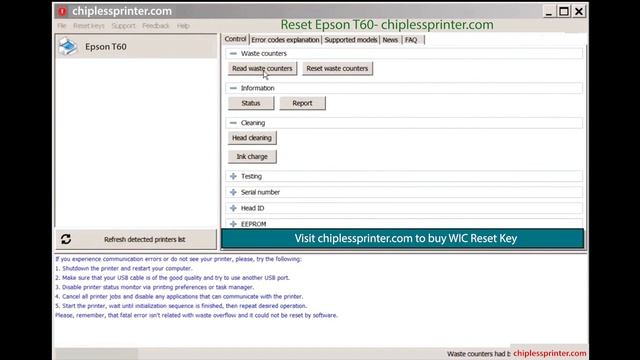Click Reset waste counters button
The height and width of the screenshot is (360, 640).
pos(337,69)
